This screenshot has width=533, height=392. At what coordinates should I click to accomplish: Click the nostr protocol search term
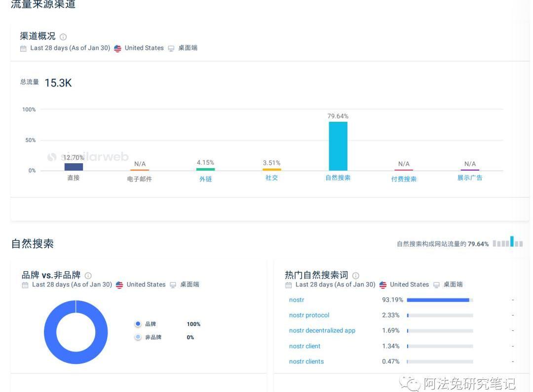[x=309, y=315]
